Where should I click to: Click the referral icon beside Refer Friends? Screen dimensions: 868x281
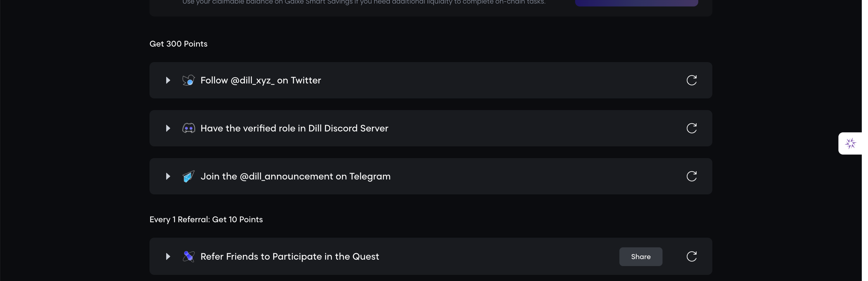[x=188, y=257]
